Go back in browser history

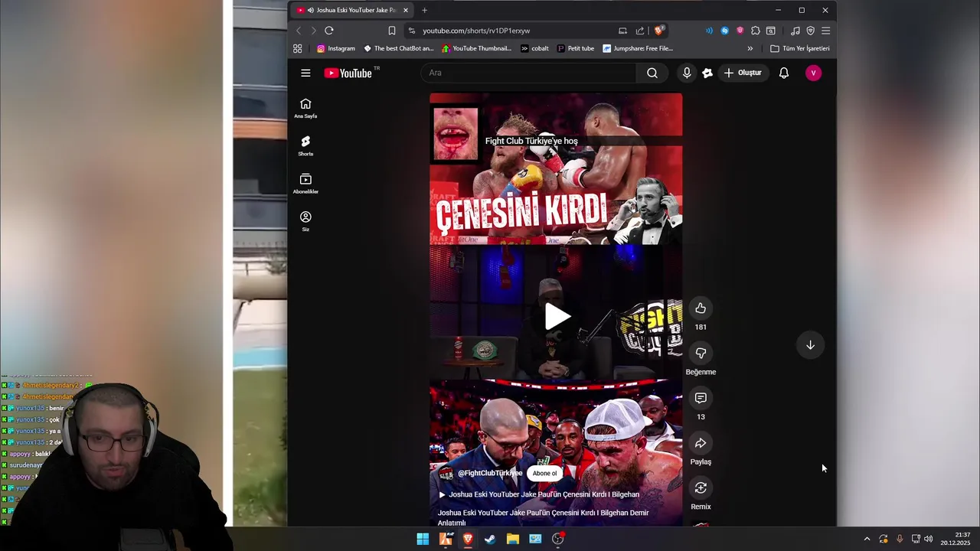click(299, 31)
